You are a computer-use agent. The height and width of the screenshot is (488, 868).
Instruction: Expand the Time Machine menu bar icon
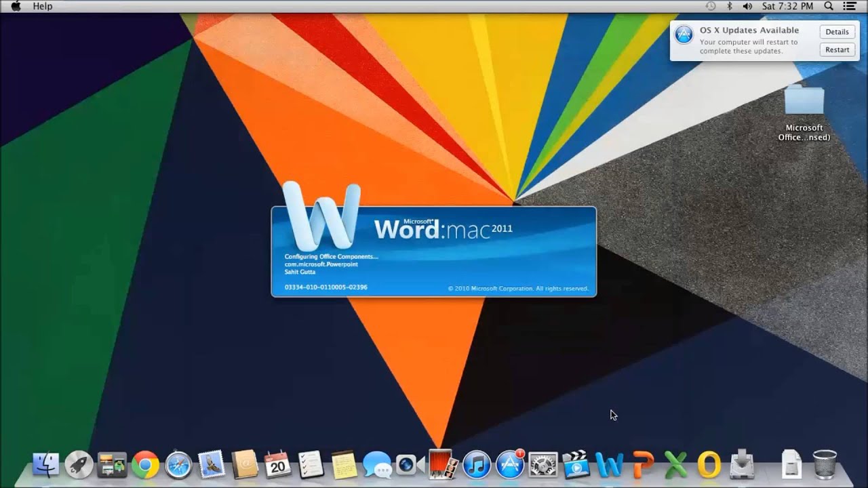point(709,5)
